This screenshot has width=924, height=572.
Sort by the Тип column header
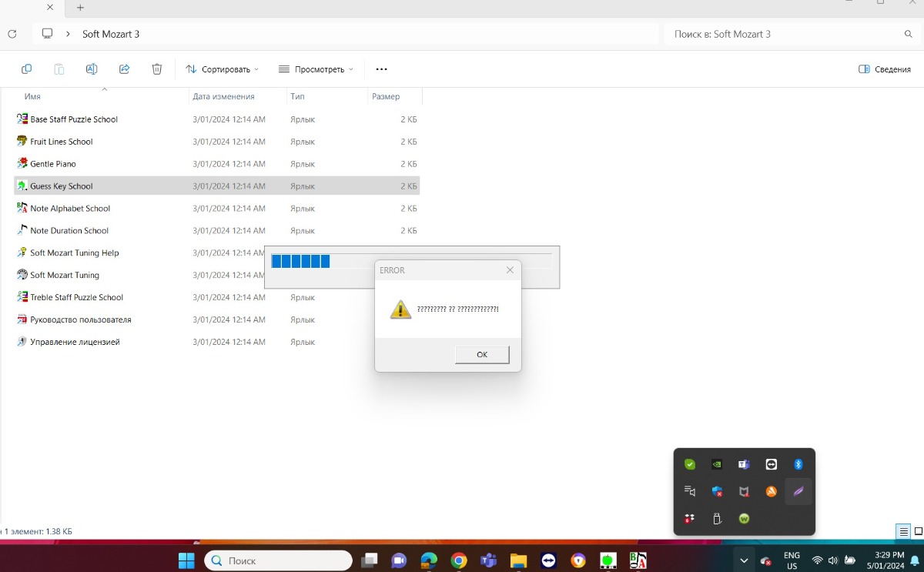tap(297, 97)
